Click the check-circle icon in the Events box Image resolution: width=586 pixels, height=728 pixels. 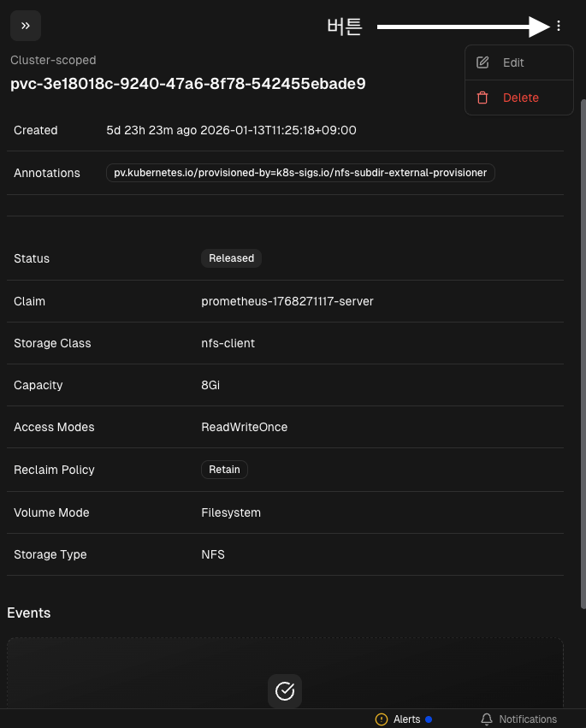coord(285,690)
